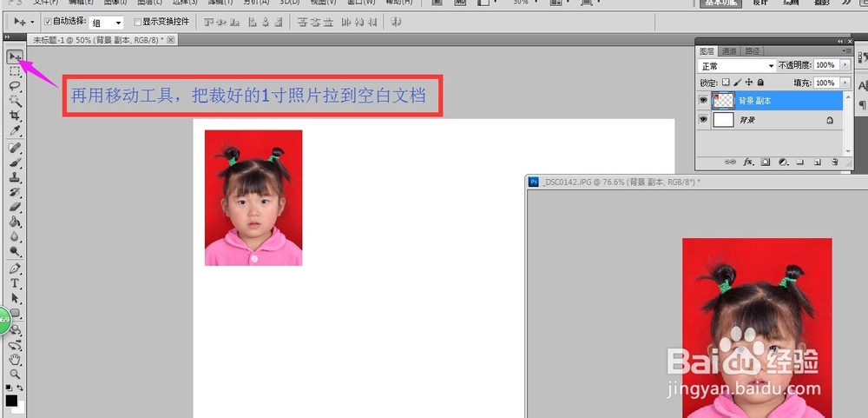Select the Horizontal Type tool

tap(15, 283)
